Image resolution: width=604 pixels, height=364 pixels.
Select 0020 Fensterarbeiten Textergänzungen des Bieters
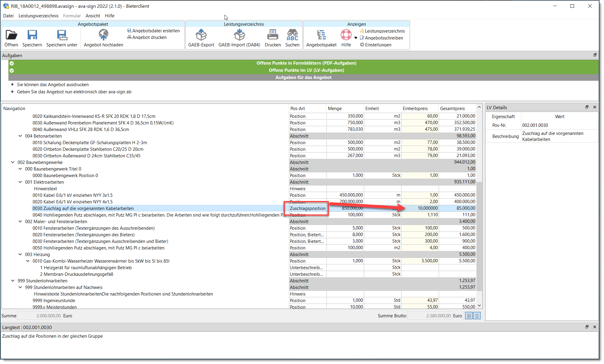(84, 235)
